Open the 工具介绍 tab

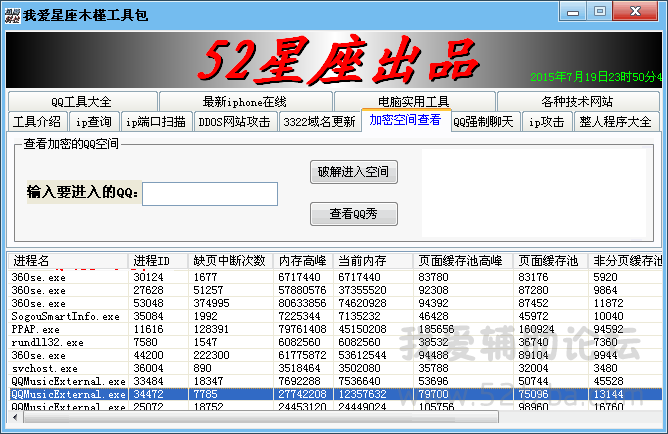[x=37, y=122]
